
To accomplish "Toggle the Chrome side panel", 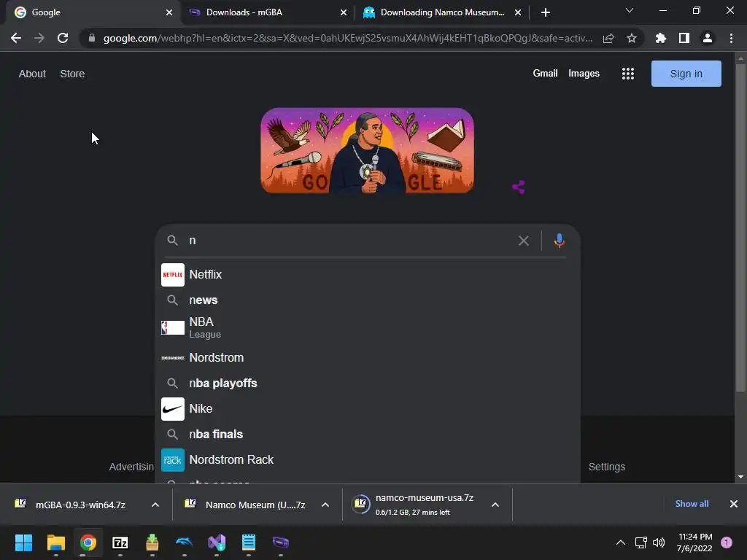I will click(x=684, y=38).
